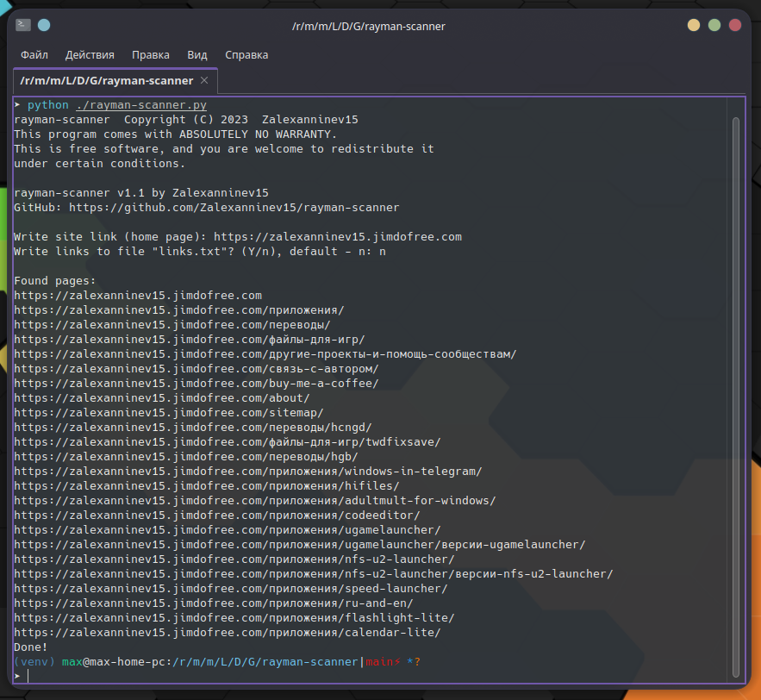
Task: Open the Вид menu
Action: (197, 55)
